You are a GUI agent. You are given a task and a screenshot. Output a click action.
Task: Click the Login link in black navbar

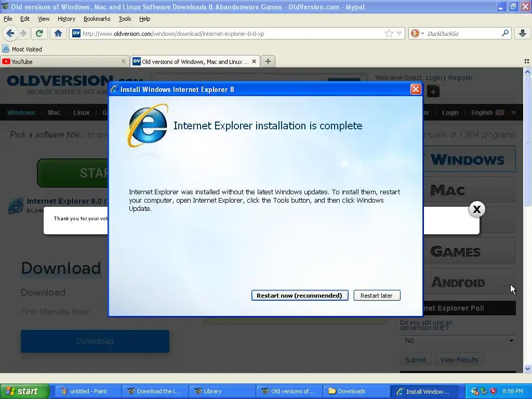(450, 113)
